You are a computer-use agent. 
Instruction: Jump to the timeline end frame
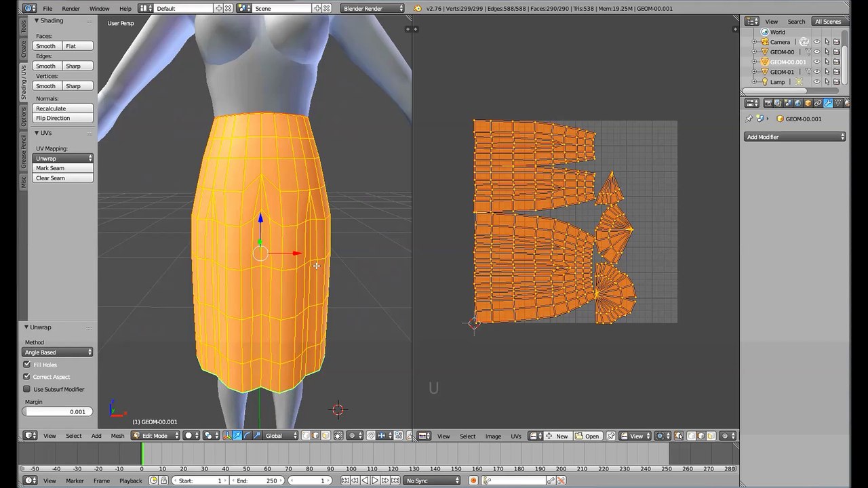pos(395,481)
